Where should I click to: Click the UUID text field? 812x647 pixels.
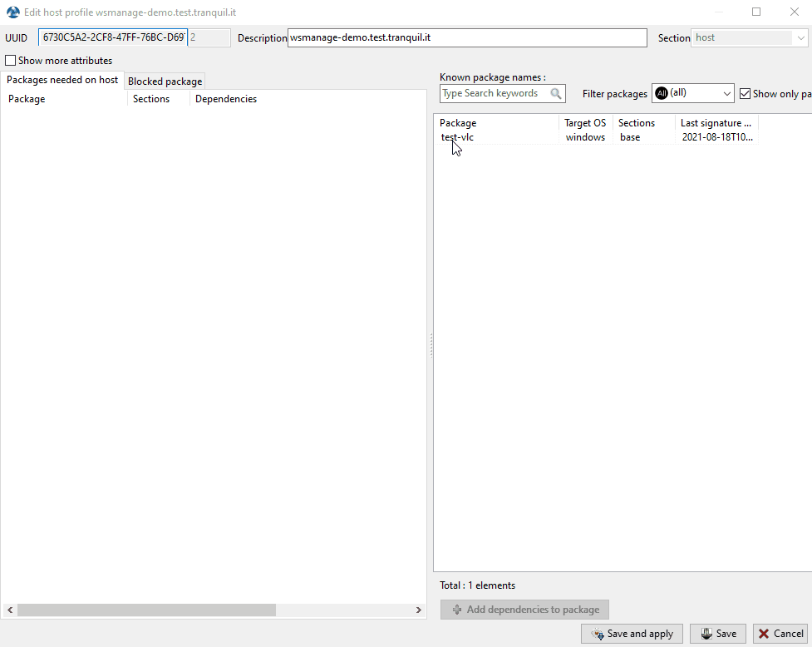pyautogui.click(x=112, y=37)
